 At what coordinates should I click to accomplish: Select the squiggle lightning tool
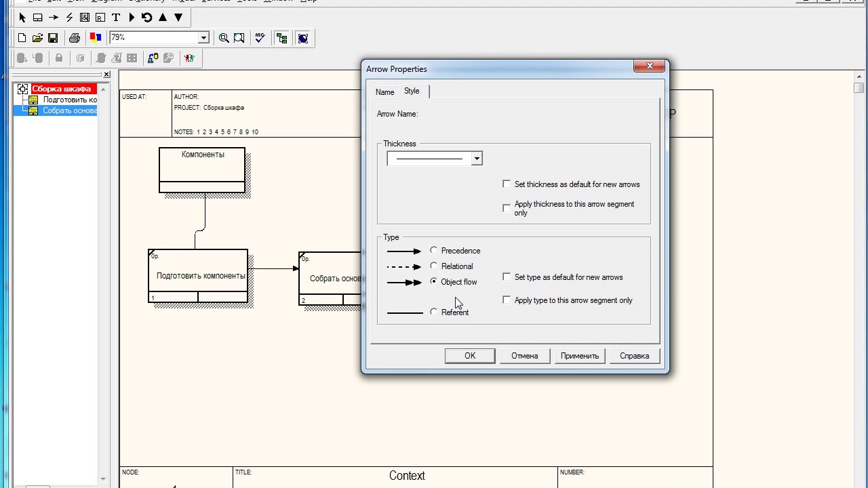click(69, 17)
